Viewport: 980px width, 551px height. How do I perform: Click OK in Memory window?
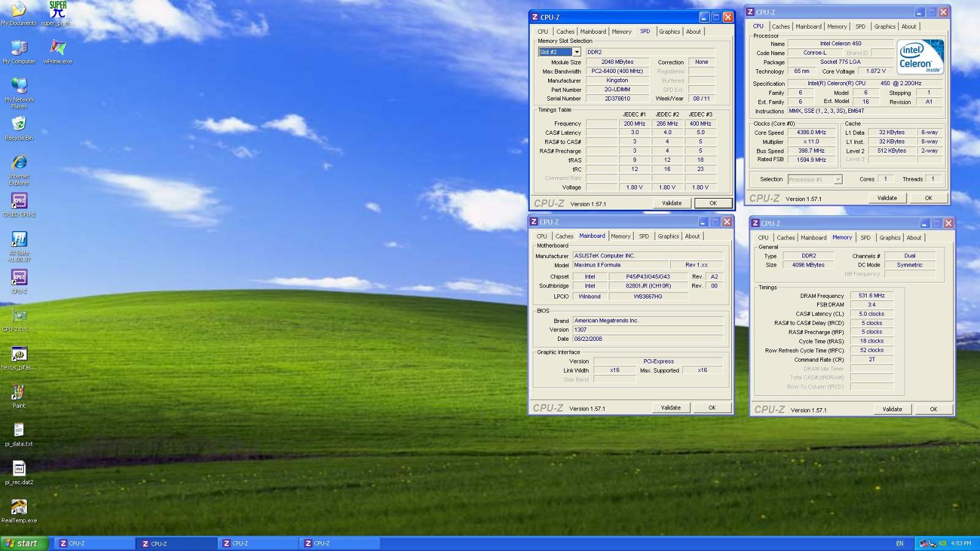pos(933,409)
